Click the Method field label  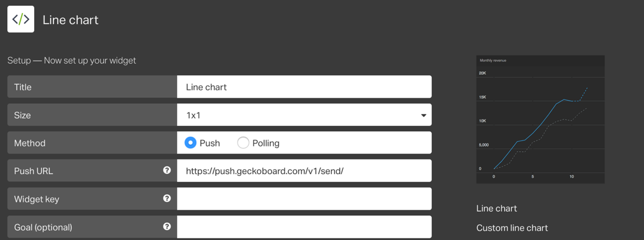pos(29,143)
